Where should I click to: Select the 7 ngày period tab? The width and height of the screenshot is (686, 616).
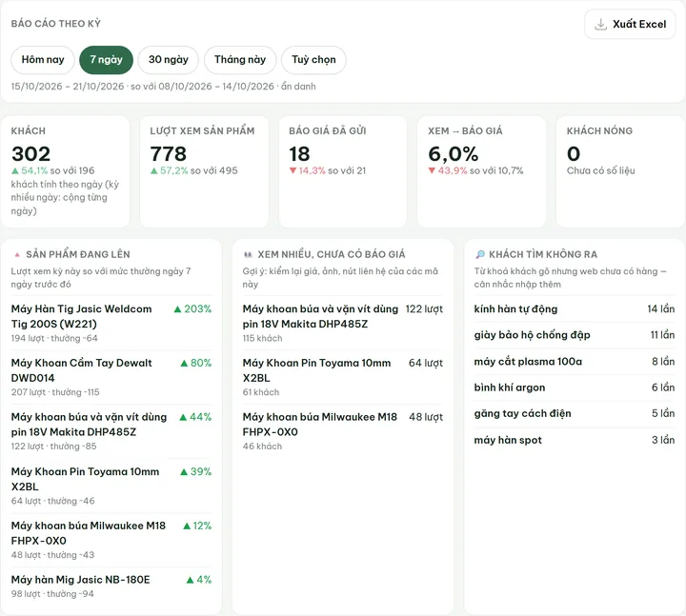[x=106, y=59]
